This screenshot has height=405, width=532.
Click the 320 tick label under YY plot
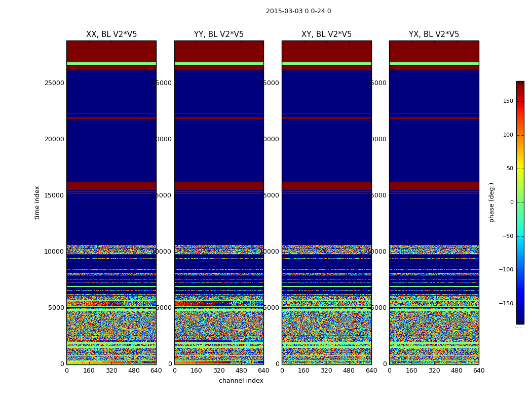(x=219, y=371)
